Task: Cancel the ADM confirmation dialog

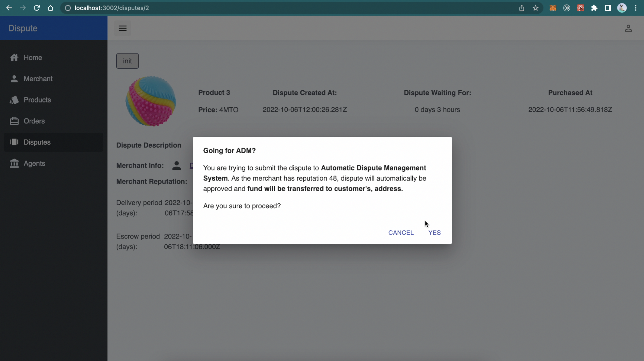Action: click(401, 233)
